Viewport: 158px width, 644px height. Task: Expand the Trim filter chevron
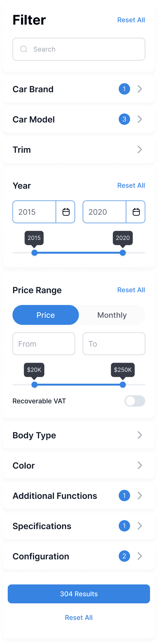(140, 150)
